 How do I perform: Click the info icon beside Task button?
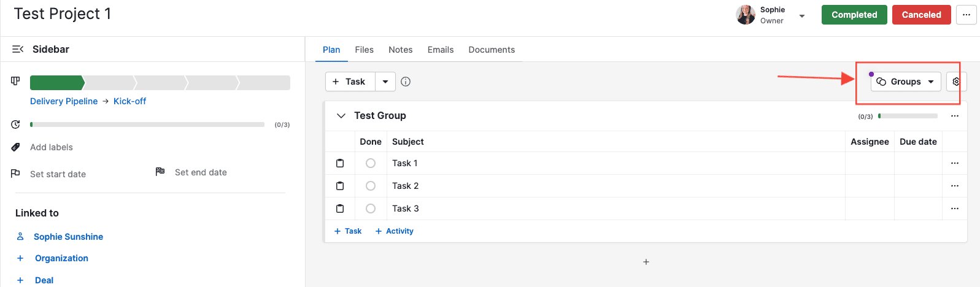406,82
